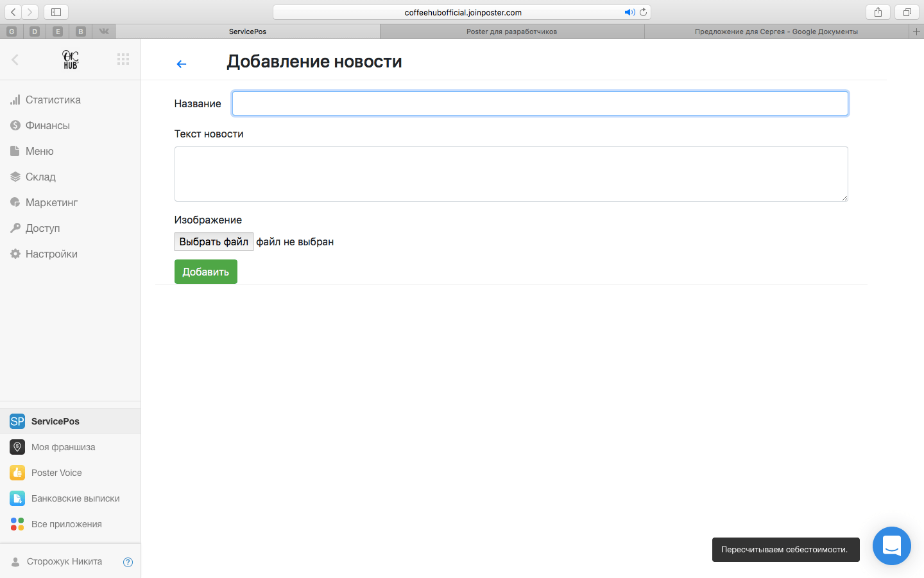Click the Safari share icon
Screen dimensions: 924x578
click(x=878, y=12)
